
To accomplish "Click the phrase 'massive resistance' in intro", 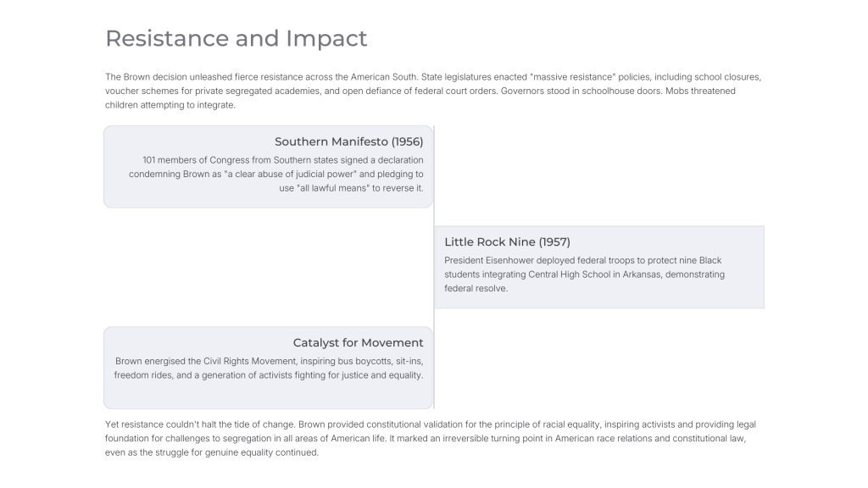I will coord(573,77).
